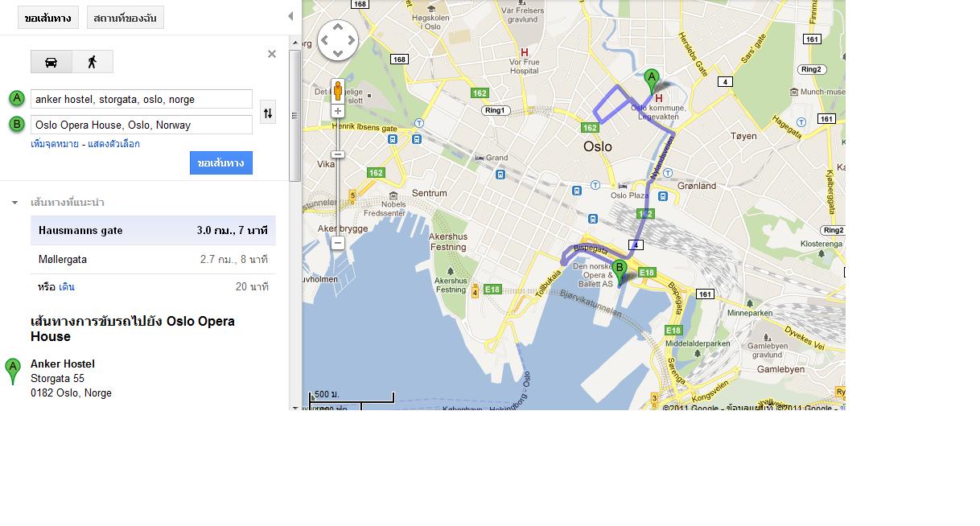Viewport: 980px width, 526px height.
Task: Click the Pegman street view icon
Action: [x=338, y=90]
